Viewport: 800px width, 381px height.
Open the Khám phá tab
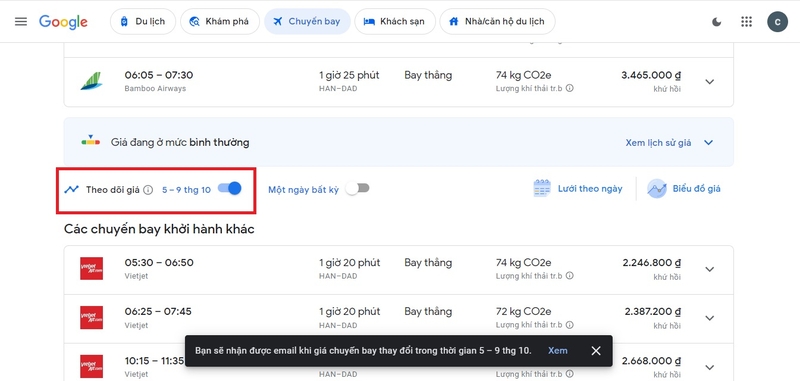coord(219,21)
